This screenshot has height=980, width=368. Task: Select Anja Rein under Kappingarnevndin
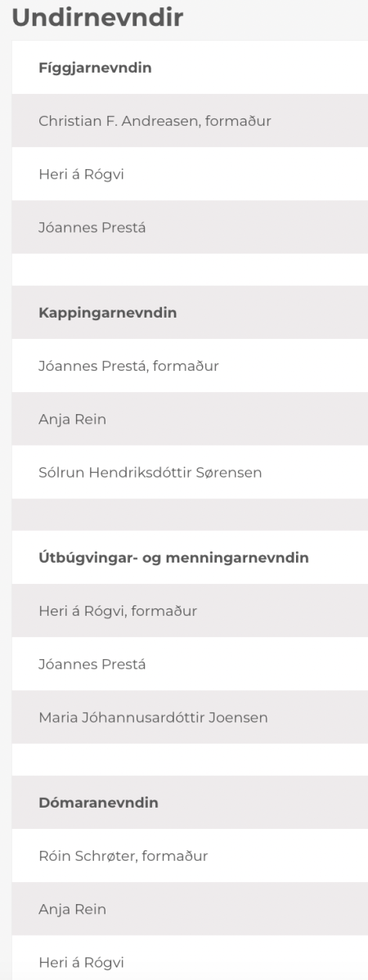190,419
